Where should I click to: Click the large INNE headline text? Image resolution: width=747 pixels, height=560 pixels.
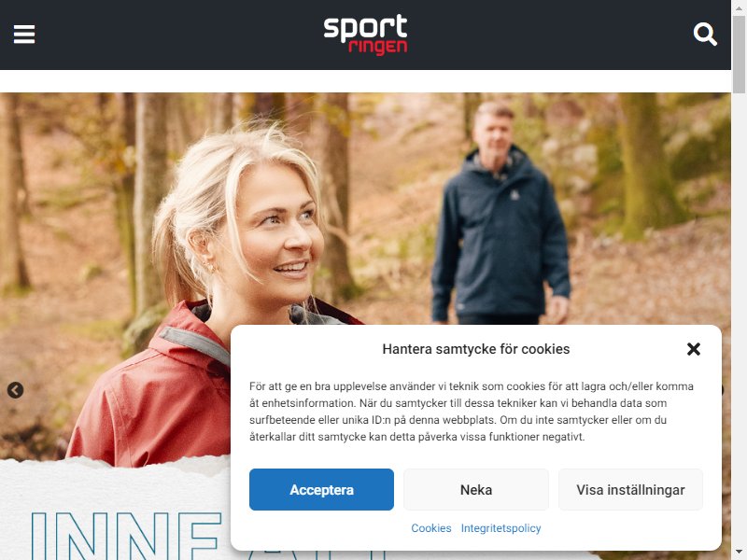(126, 536)
